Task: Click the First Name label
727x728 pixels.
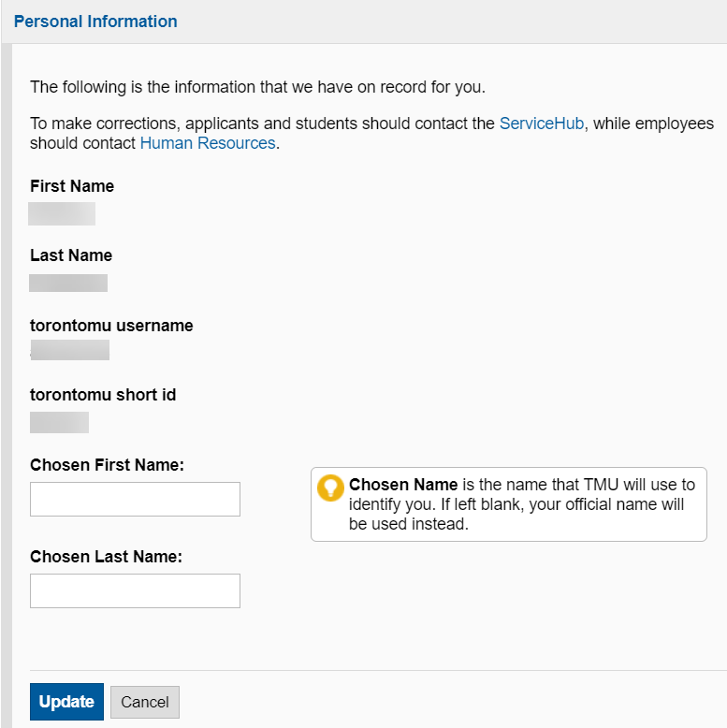Action: [72, 186]
